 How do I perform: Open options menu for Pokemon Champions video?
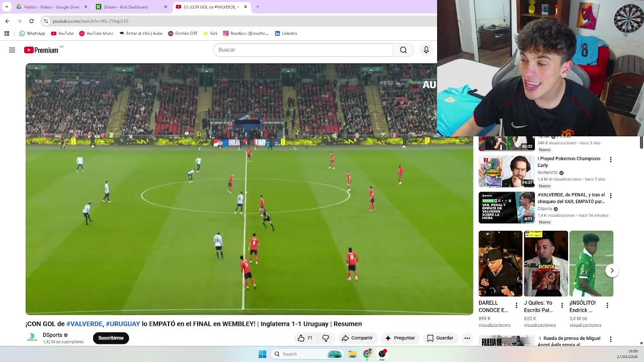tap(611, 160)
